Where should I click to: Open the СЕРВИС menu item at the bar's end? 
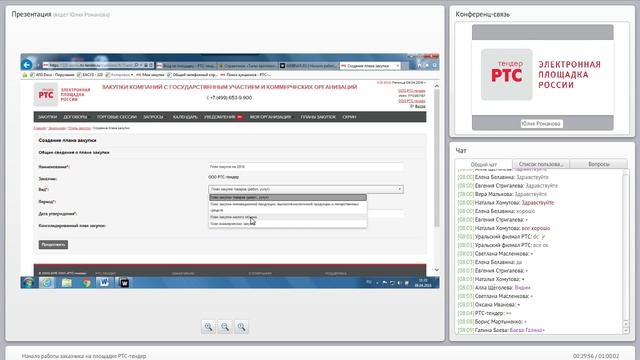click(349, 117)
